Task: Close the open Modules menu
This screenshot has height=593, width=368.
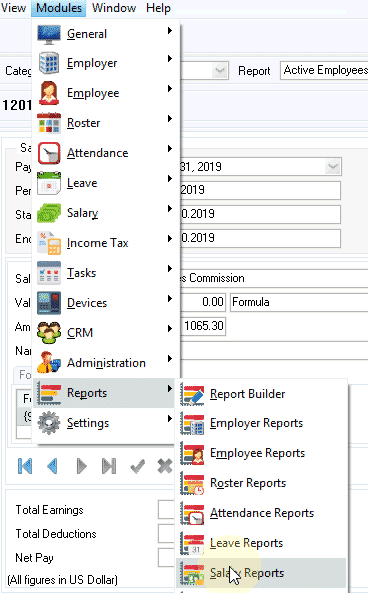Action: [59, 8]
